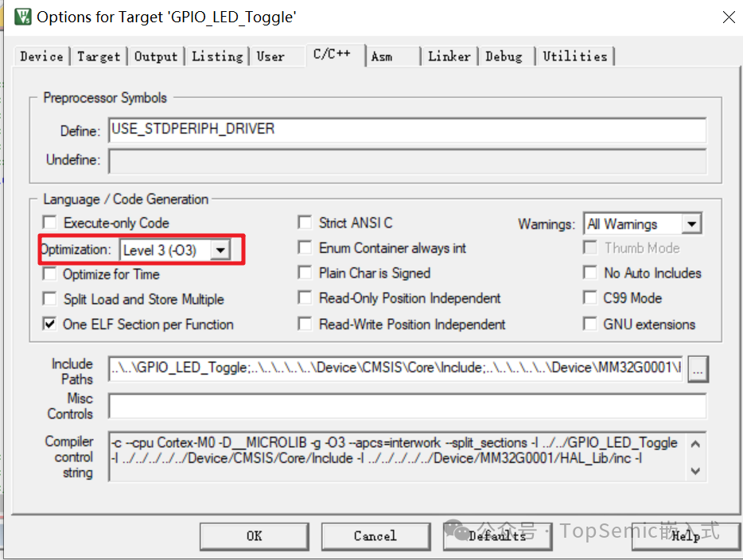Click the Cancel button
743x560 pixels.
pyautogui.click(x=375, y=536)
